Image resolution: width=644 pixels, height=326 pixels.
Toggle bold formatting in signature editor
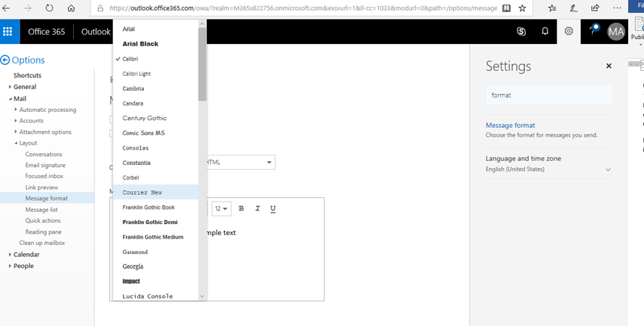click(x=241, y=209)
